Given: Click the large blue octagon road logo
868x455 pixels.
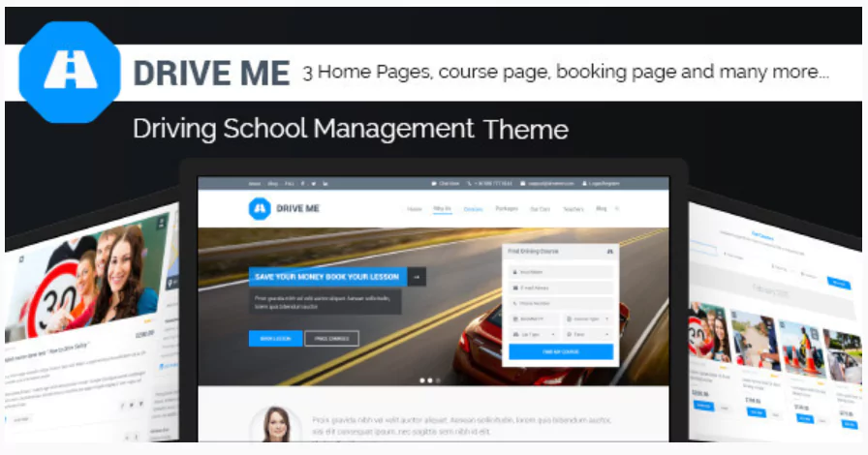Looking at the screenshot, I should (70, 72).
